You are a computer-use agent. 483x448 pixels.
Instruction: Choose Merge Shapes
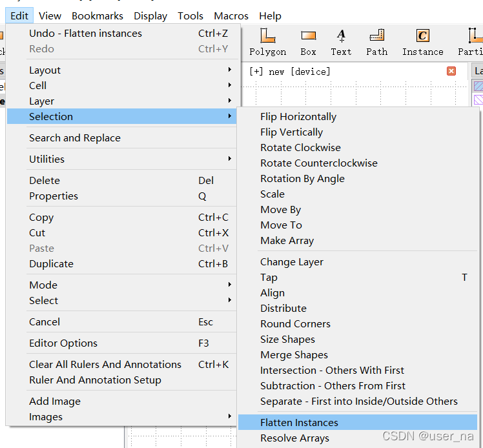click(357, 354)
